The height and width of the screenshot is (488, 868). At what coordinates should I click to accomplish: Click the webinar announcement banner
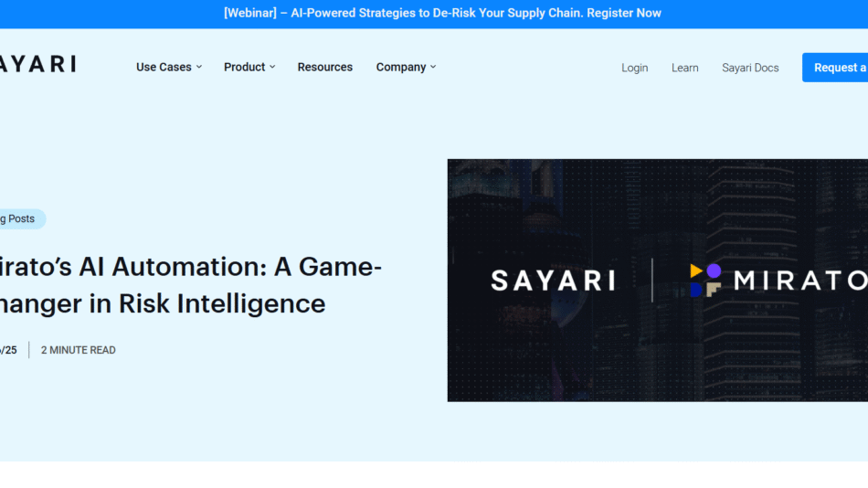point(442,13)
